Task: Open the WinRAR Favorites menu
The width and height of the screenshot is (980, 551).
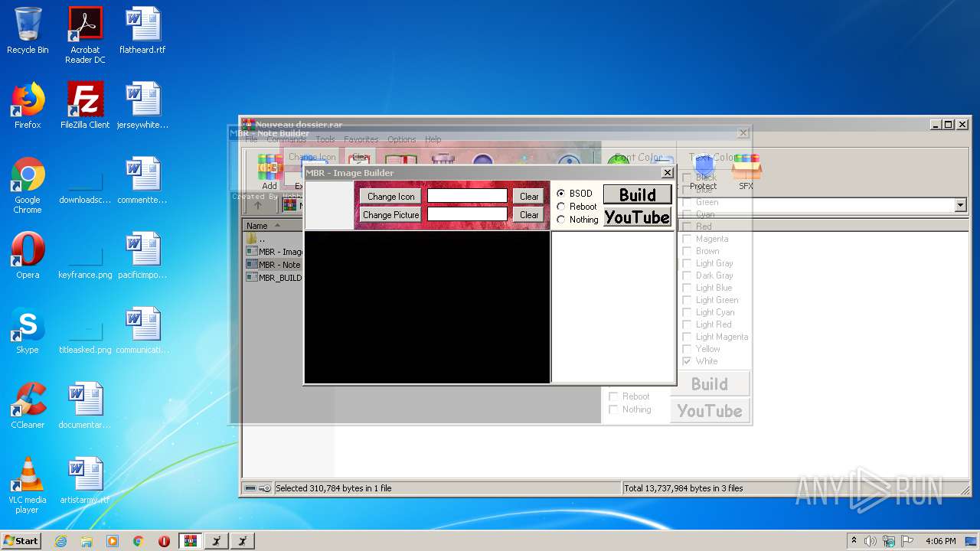Action: point(361,139)
